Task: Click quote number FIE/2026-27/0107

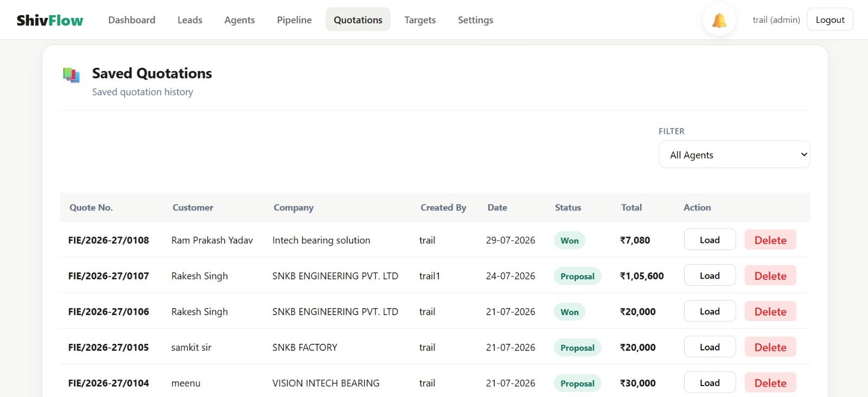Action: [108, 276]
